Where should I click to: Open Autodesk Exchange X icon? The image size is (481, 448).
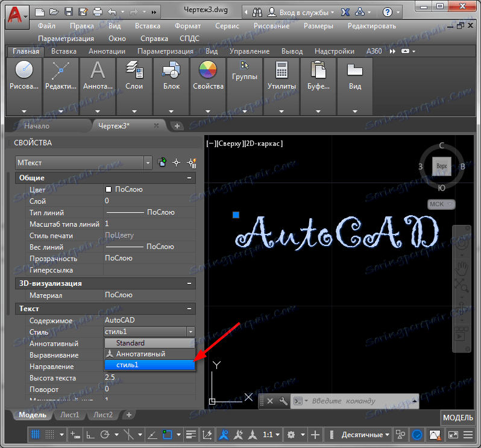[x=345, y=12]
